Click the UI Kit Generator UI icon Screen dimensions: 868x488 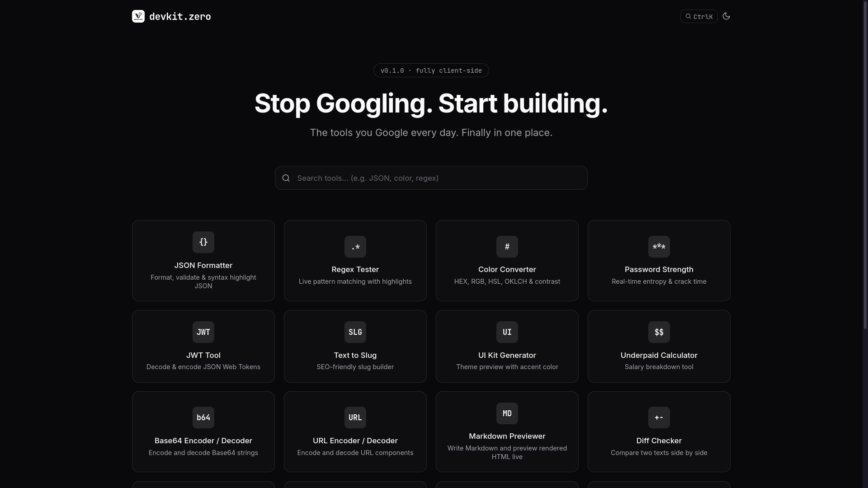507,332
